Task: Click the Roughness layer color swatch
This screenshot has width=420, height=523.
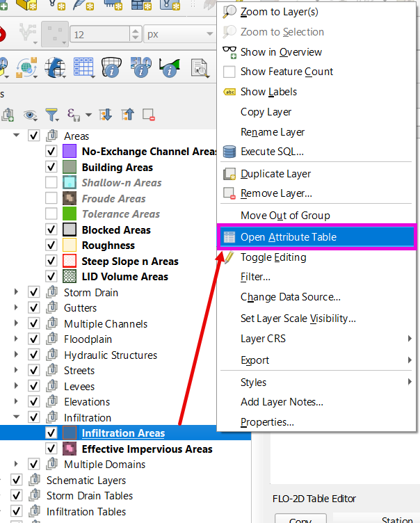Action: (70, 246)
